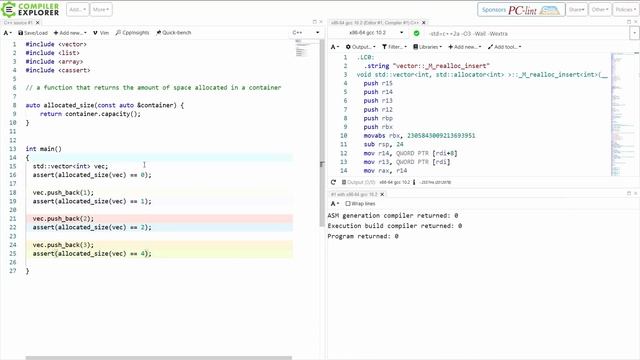Image resolution: width=640 pixels, height=360 pixels.
Task: Expand compiler options dropdown arrow
Action: [634, 33]
